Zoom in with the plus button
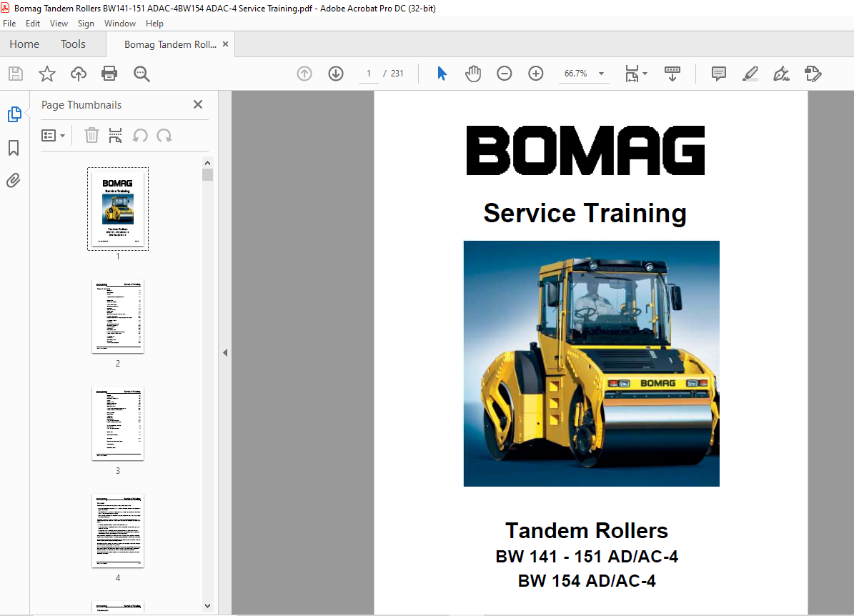The image size is (854, 616). coord(536,74)
